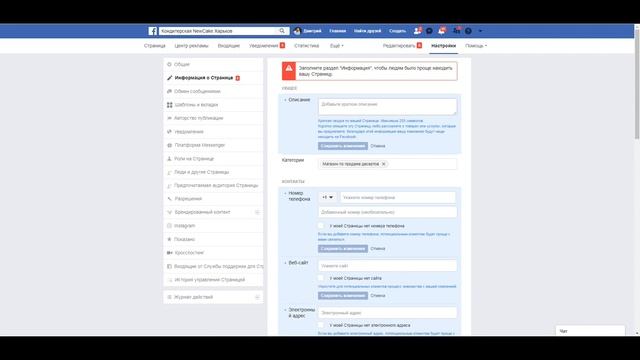Click Отмена in phone number section
The width and height of the screenshot is (640, 360).
pos(378,249)
